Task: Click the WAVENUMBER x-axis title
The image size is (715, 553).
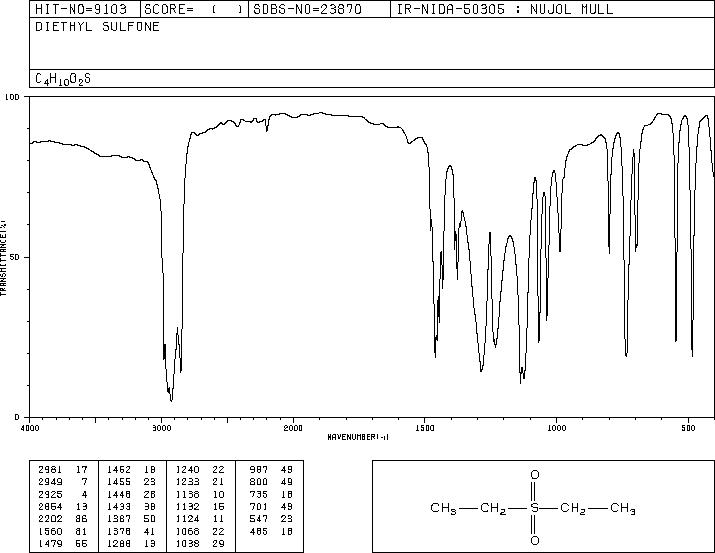Action: (358, 437)
